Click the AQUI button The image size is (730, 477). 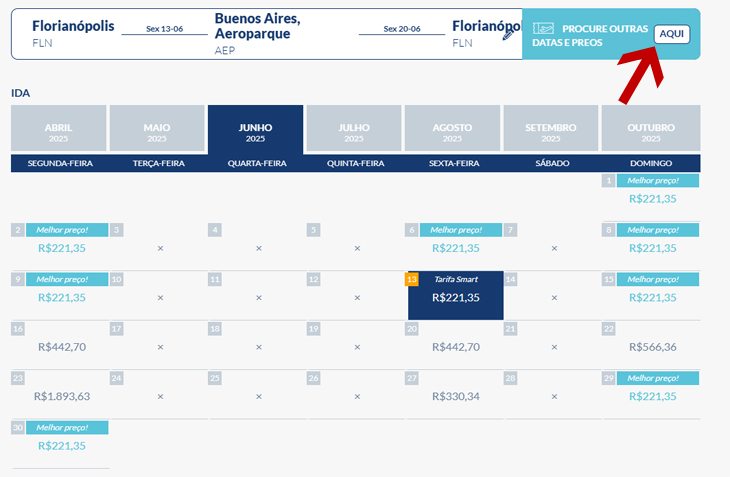click(x=671, y=34)
